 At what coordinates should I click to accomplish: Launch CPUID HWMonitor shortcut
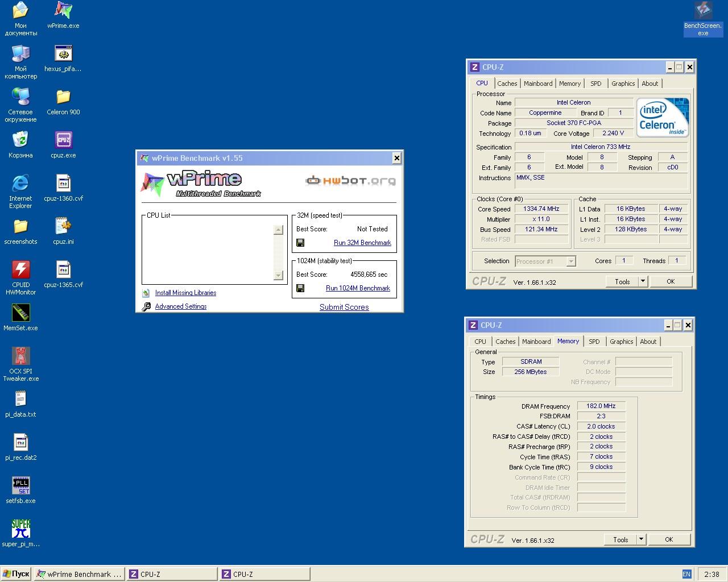[20, 277]
